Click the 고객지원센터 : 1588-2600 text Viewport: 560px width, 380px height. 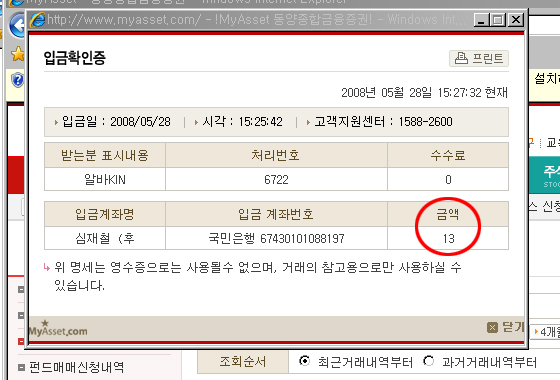(383, 122)
